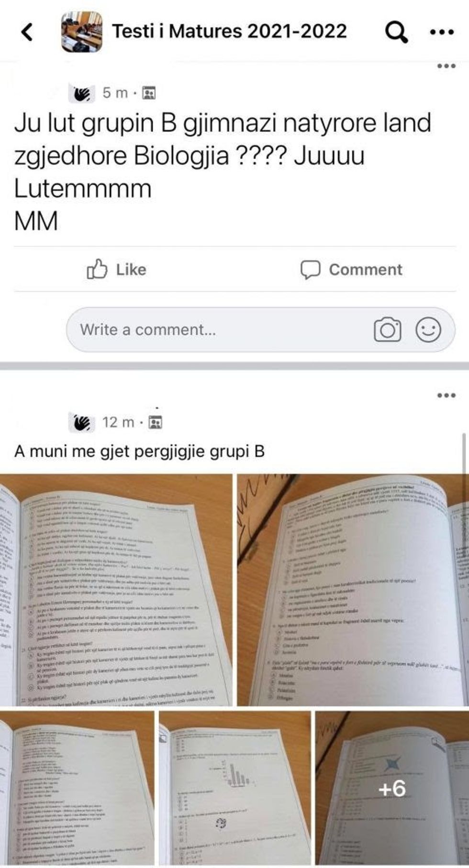Open Testi i Matures 2021-2022 group title
The height and width of the screenshot is (868, 469).
(x=229, y=31)
